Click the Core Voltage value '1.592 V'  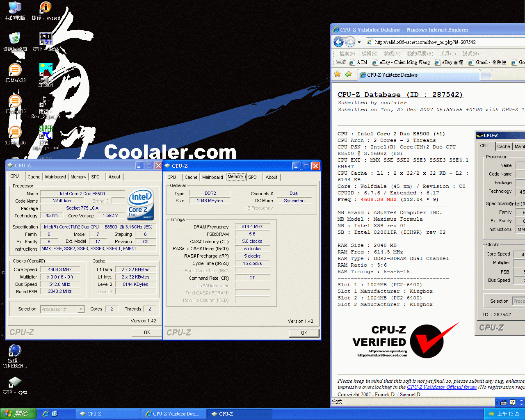pyautogui.click(x=110, y=215)
